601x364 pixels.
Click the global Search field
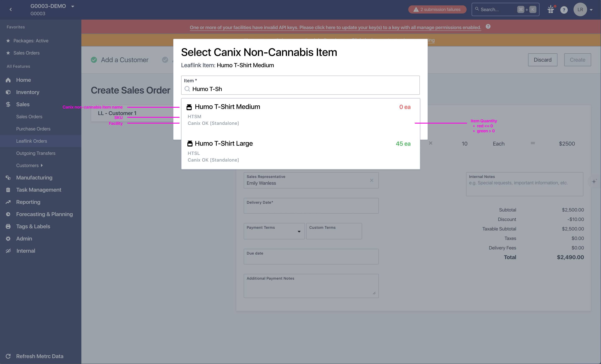tap(505, 10)
